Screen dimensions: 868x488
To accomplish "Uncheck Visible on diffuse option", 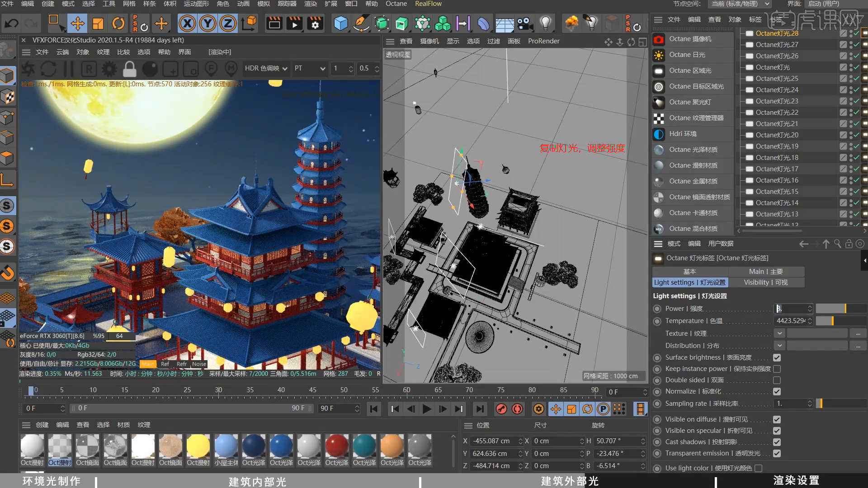I will pos(777,419).
